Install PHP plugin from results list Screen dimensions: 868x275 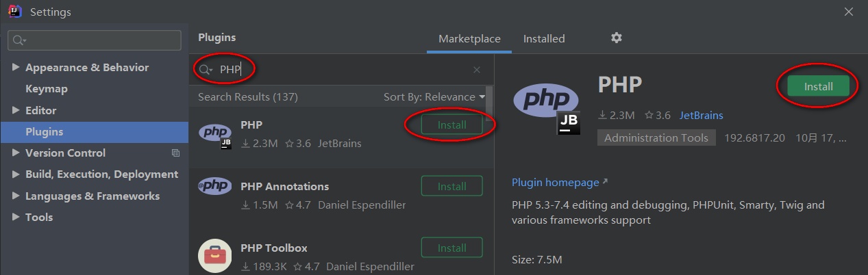coord(451,125)
